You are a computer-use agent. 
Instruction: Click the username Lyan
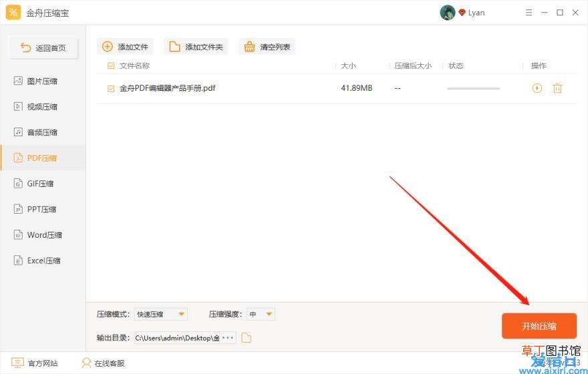tap(476, 13)
